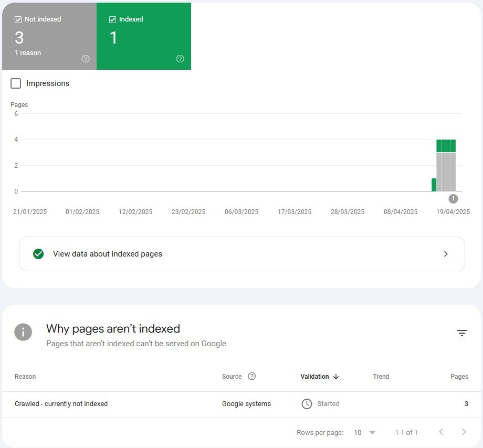Click the Pages column header
This screenshot has height=448, width=483.
[x=459, y=377]
